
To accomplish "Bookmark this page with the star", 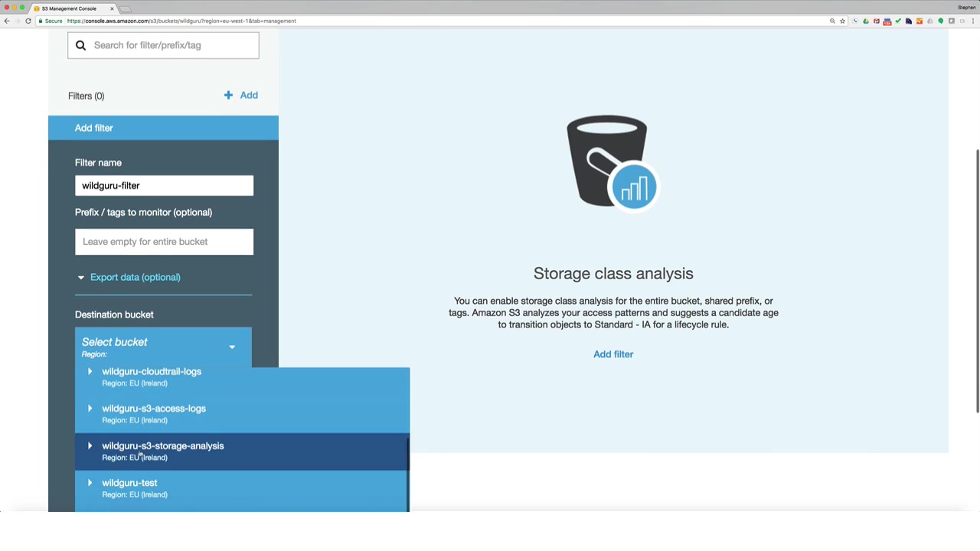I will (x=842, y=21).
